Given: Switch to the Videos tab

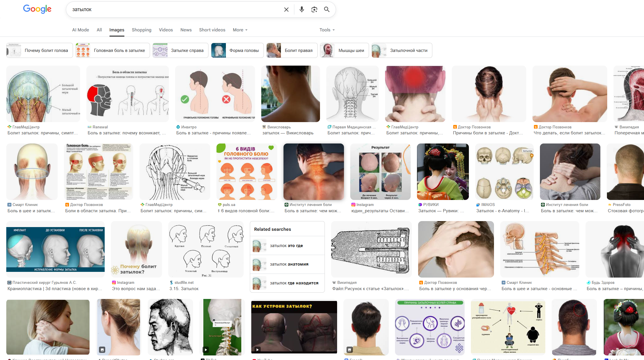Looking at the screenshot, I should [166, 30].
